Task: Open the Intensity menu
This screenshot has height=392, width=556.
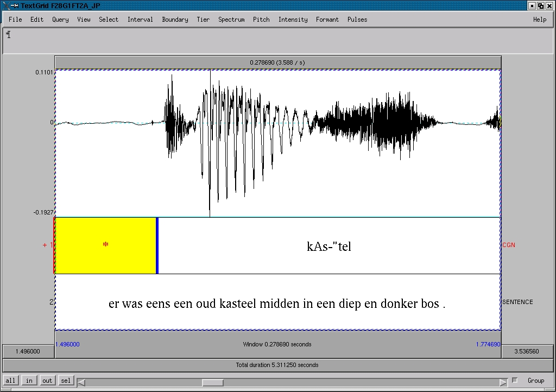Action: (x=293, y=20)
